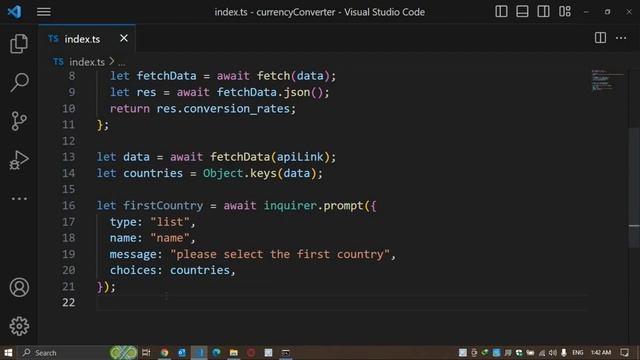The width and height of the screenshot is (640, 360).
Task: Toggle the primary side bar layout button
Action: click(x=501, y=11)
